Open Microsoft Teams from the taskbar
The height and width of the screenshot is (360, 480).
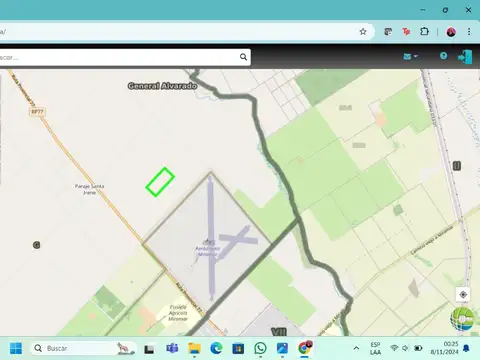[x=172, y=348]
